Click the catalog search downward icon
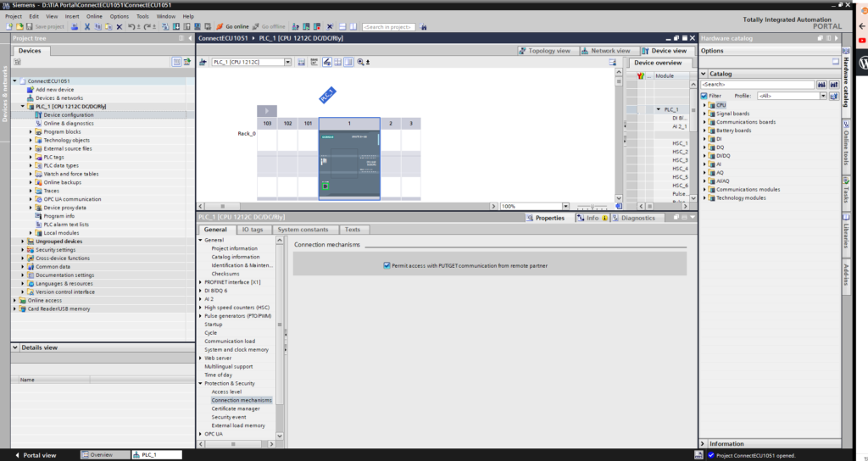 pos(821,84)
